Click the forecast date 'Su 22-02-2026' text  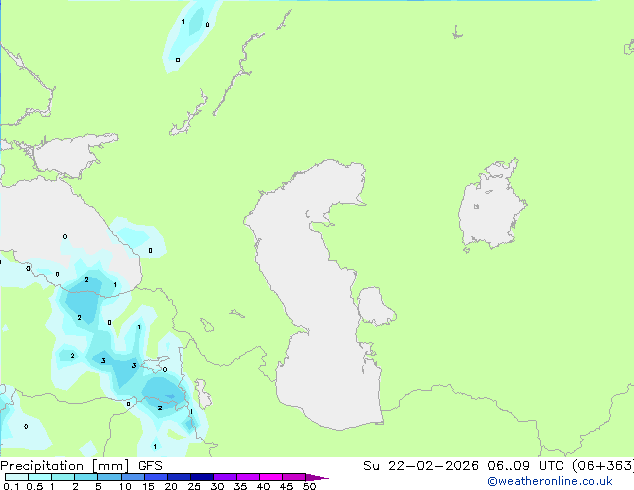421,466
